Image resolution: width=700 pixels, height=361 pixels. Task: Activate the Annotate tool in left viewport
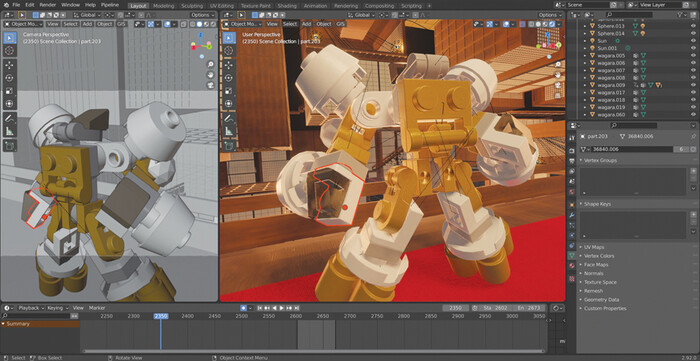(x=10, y=118)
